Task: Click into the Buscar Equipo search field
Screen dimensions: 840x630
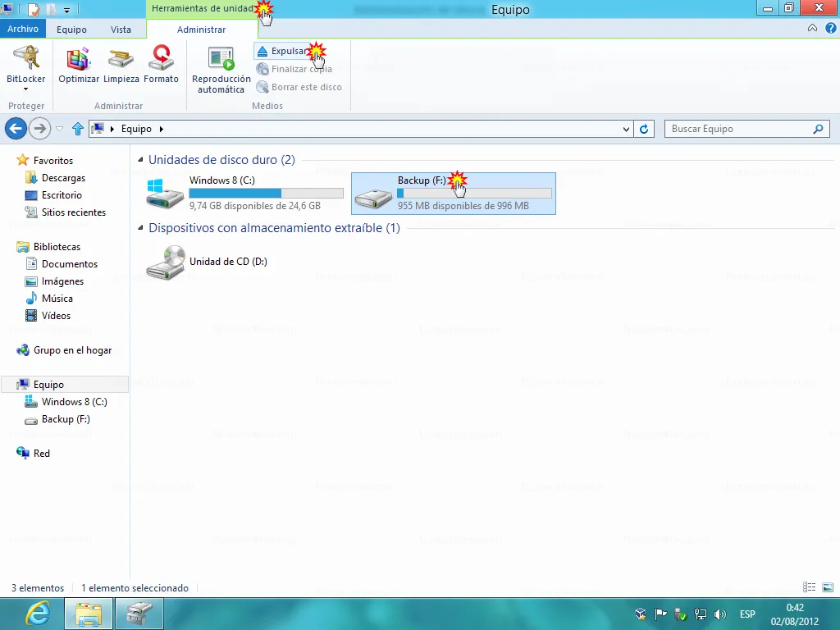Action: click(746, 129)
